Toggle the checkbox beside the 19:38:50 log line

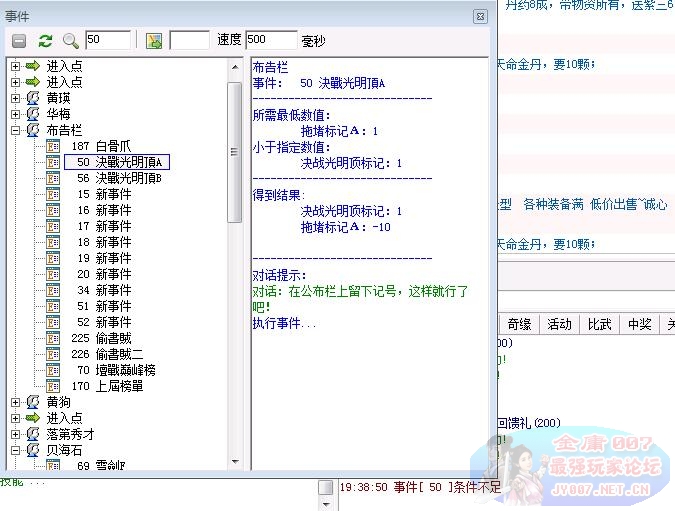pos(325,487)
